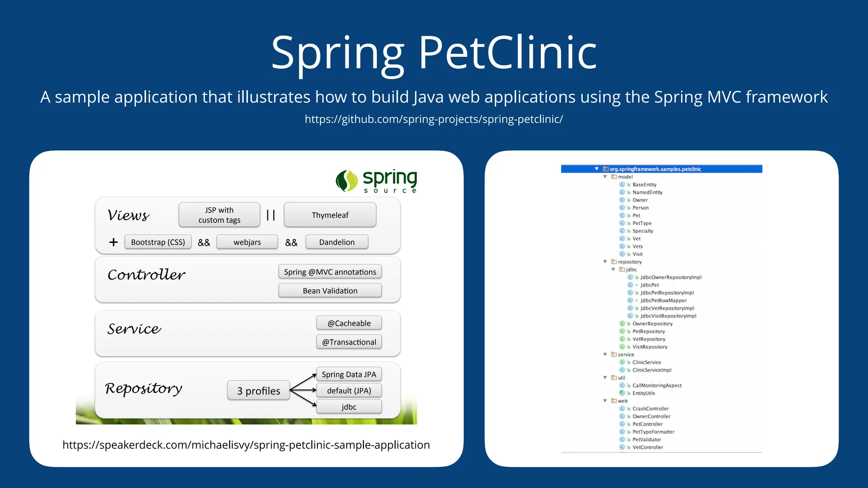This screenshot has width=868, height=488.
Task: Select the Pet class in the tree
Action: point(636,216)
